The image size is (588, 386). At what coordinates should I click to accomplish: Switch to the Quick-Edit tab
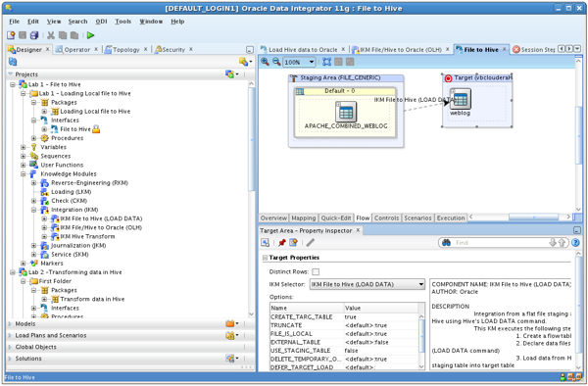tap(336, 217)
